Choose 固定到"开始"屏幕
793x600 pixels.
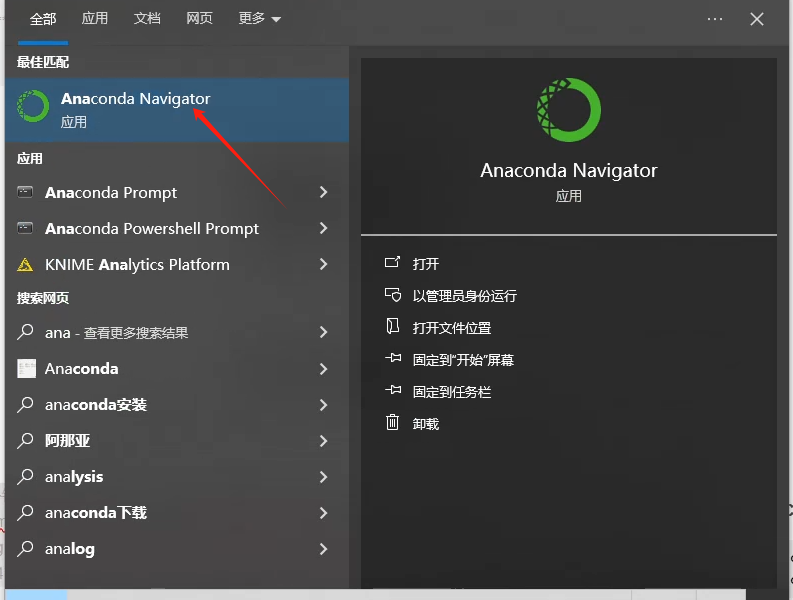(x=463, y=360)
